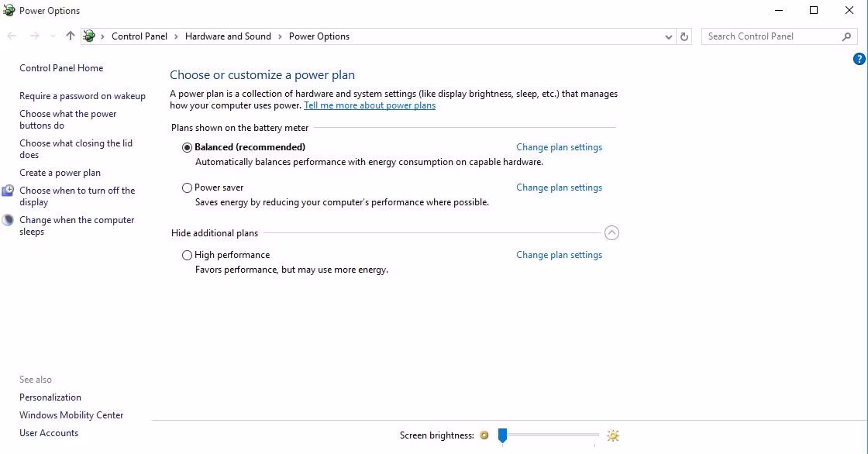Go up one level with up arrow
This screenshot has width=868, height=454.
coord(71,36)
